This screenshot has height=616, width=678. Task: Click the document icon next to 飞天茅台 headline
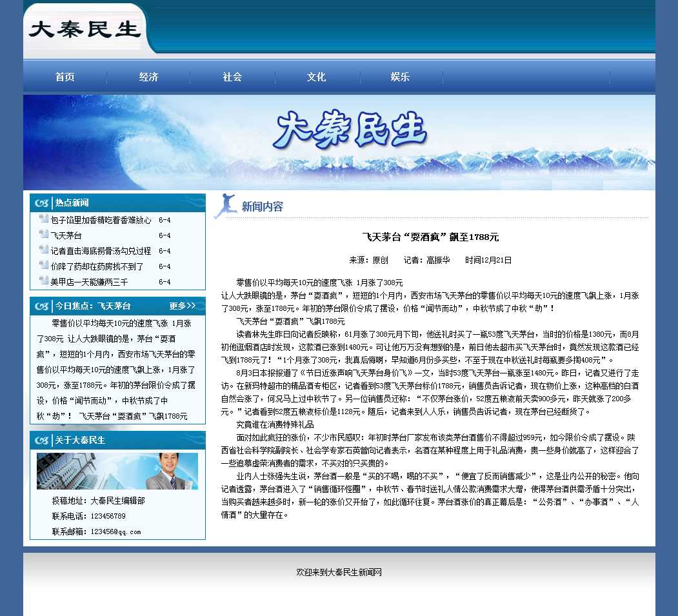(x=44, y=234)
